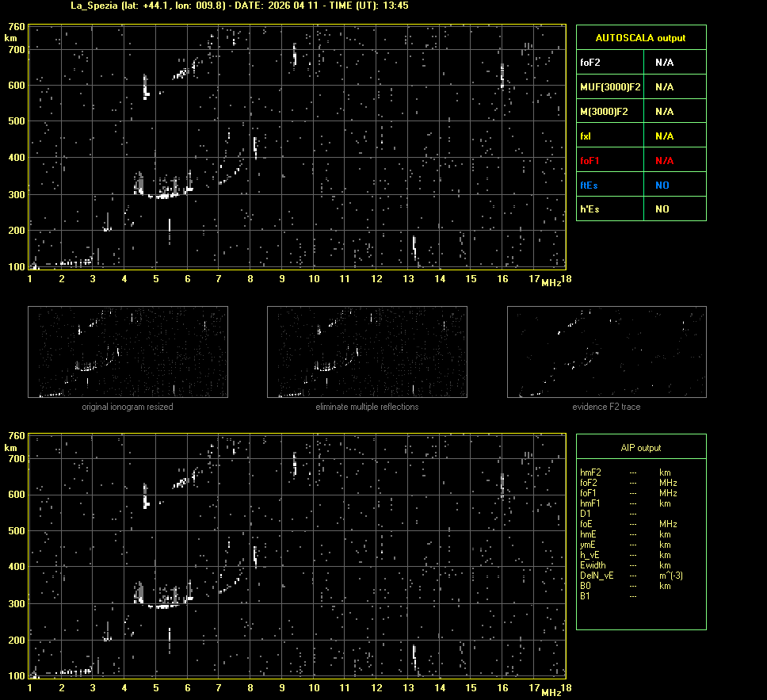This screenshot has height=700, width=767.
Task: Click the fxI label in AUTOSCALA table
Action: click(586, 136)
